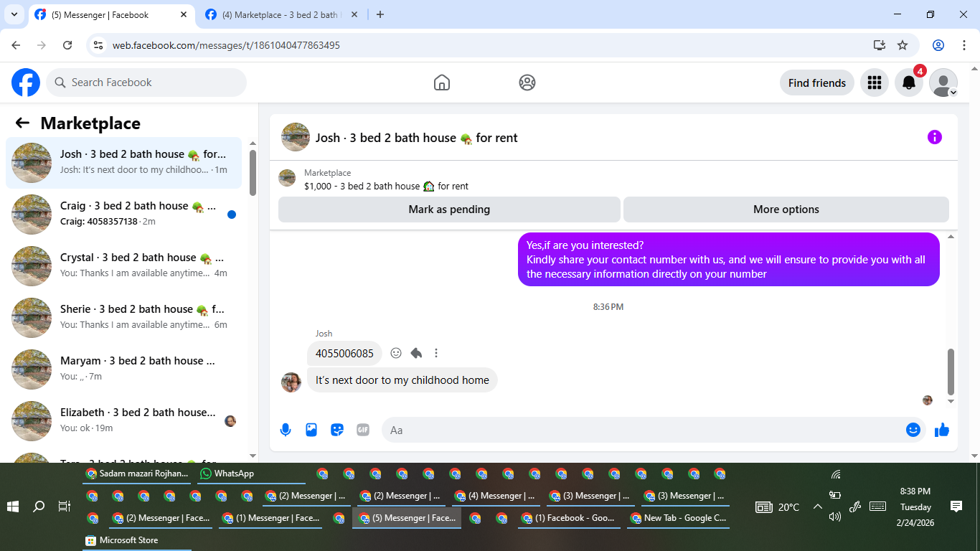Screen dimensions: 980x551
Task: Open the conversation information icon
Action: coord(934,137)
